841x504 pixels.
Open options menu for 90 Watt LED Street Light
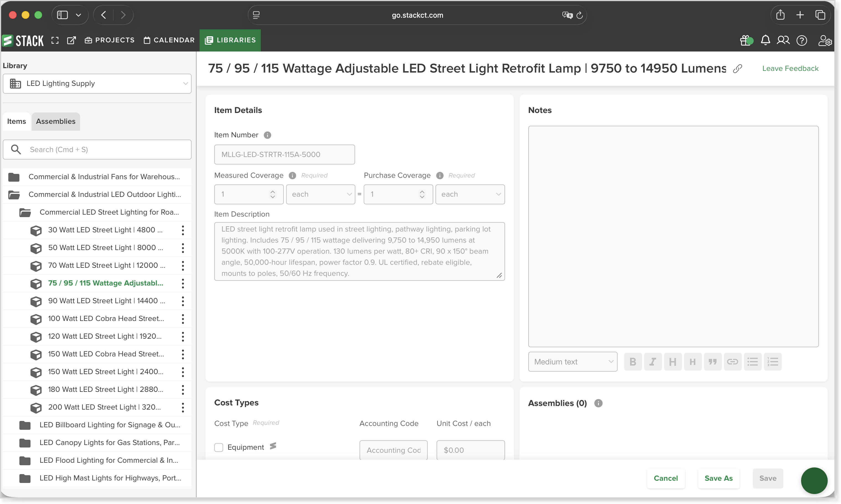tap(183, 301)
